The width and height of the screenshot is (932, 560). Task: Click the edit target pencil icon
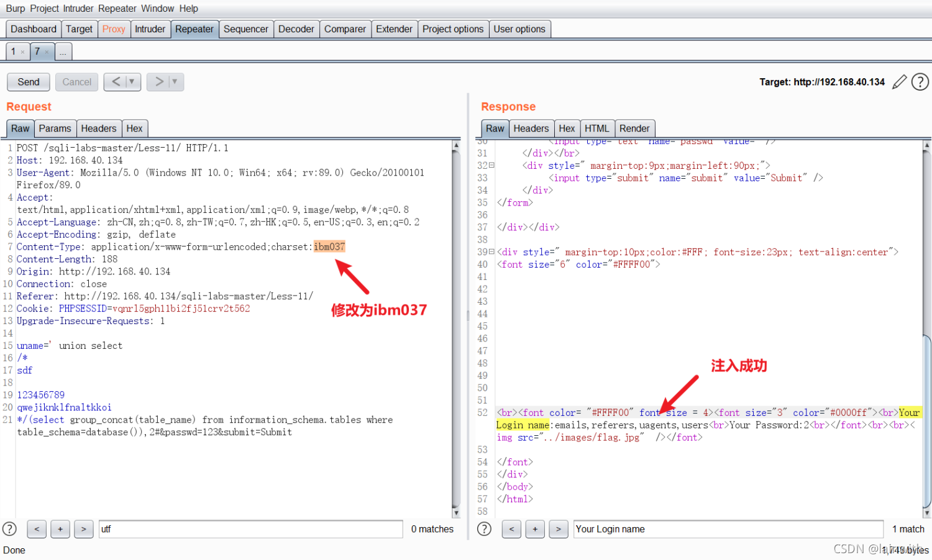pyautogui.click(x=899, y=82)
